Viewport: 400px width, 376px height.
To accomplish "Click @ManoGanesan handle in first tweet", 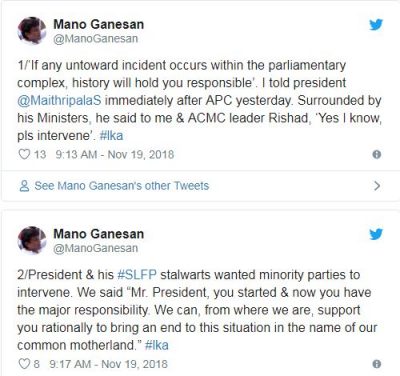I will tap(96, 39).
